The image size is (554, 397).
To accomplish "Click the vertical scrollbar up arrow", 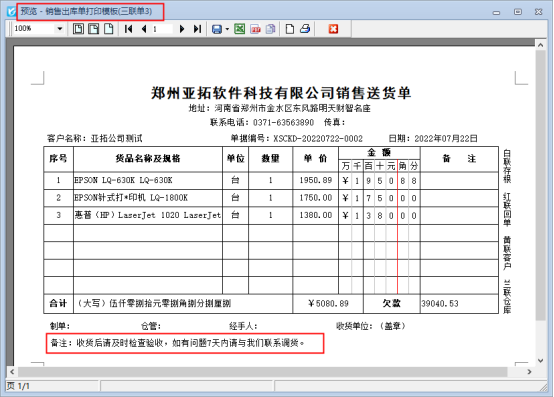I will [x=541, y=45].
